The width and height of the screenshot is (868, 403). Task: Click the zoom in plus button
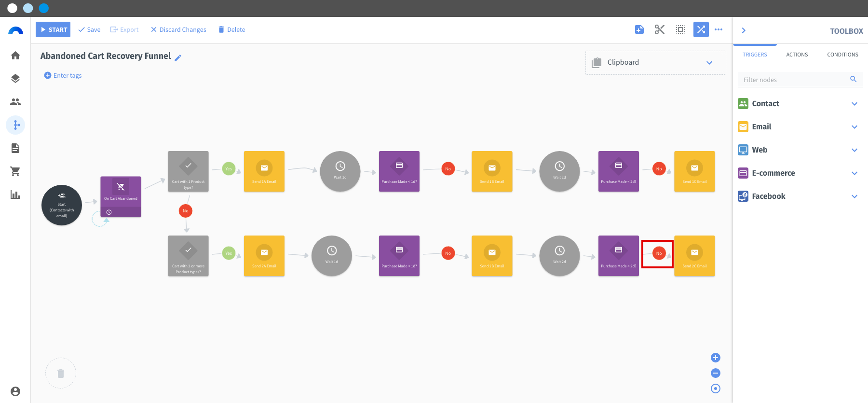pos(716,358)
